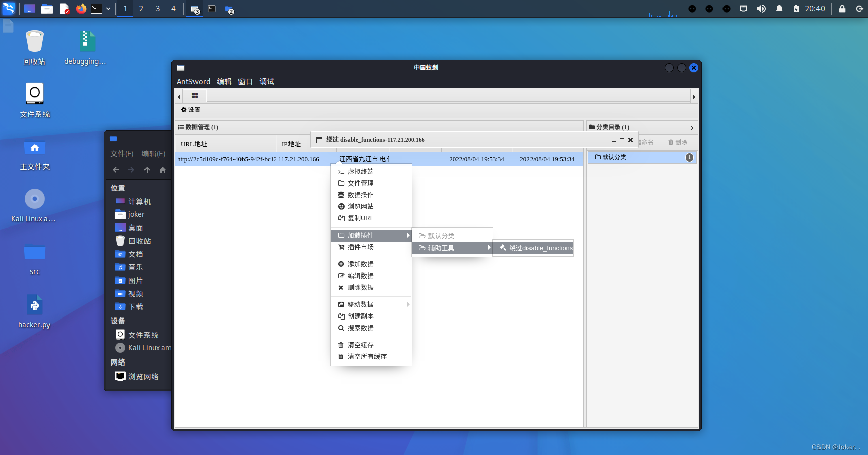Choose 浏览网站 browse website option
The image size is (868, 455).
pos(360,207)
